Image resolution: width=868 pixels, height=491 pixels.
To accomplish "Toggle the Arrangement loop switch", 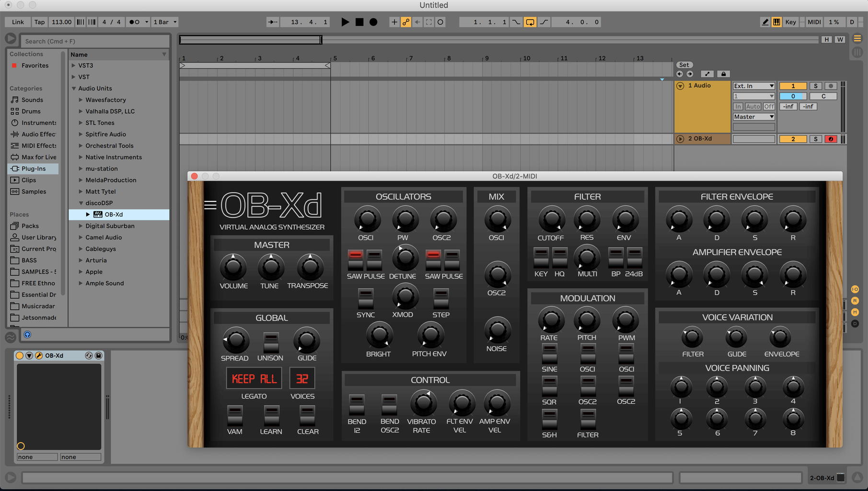I will pos(530,22).
